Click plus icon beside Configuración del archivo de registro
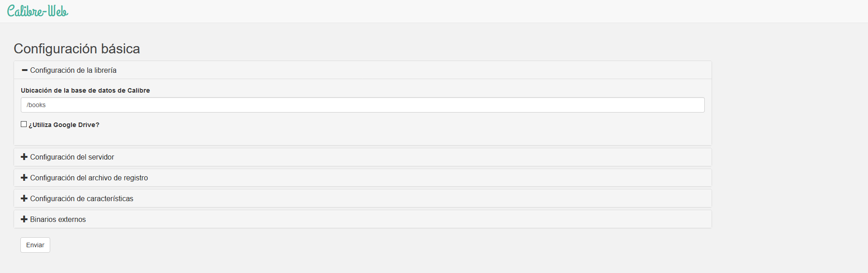 tap(24, 178)
